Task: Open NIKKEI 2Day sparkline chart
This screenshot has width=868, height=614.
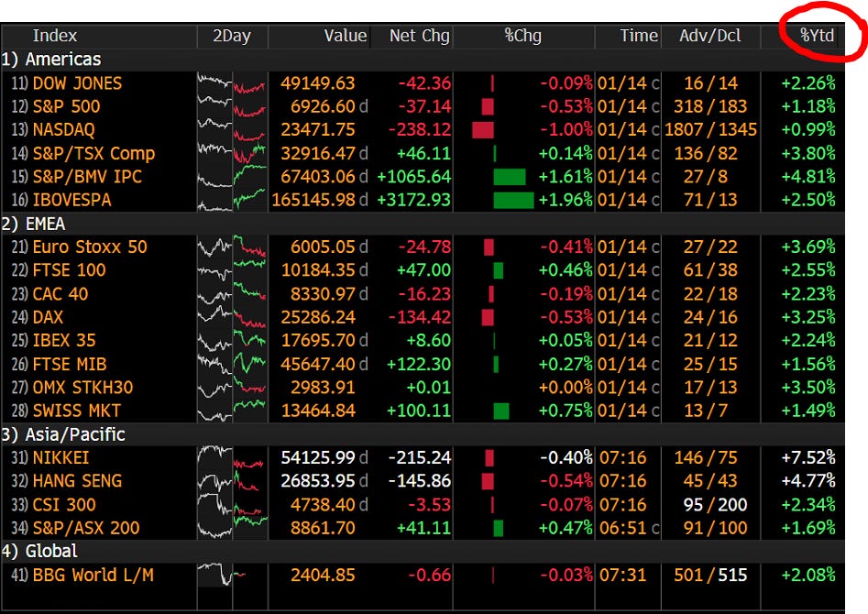Action: pyautogui.click(x=232, y=458)
